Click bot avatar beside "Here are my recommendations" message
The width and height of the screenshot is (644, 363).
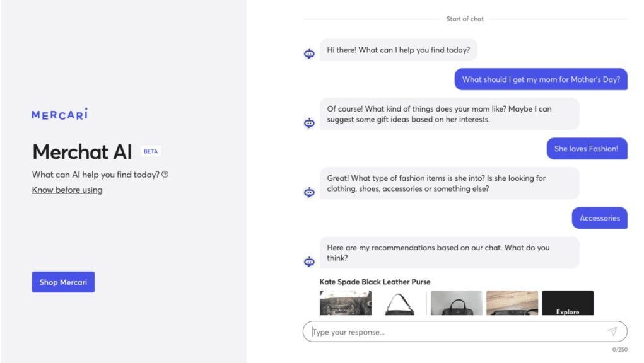coord(309,262)
